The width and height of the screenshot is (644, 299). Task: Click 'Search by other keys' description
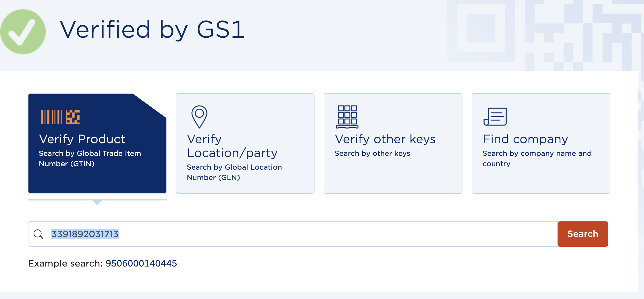click(373, 154)
